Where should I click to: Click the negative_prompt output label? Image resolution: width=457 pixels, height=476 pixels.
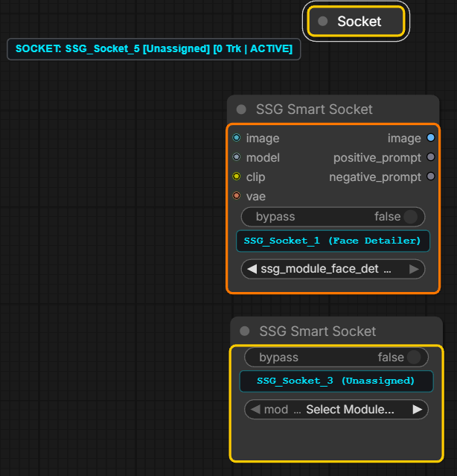375,177
